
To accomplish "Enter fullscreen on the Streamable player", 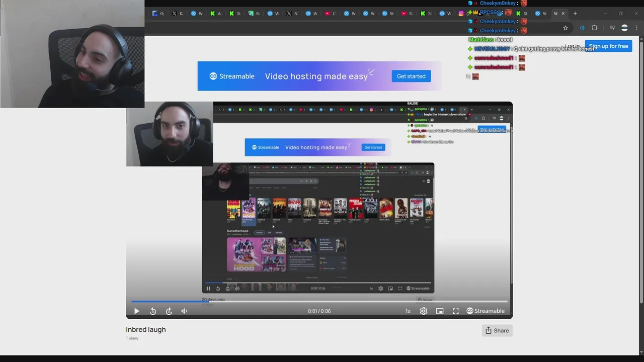I will coord(456,311).
